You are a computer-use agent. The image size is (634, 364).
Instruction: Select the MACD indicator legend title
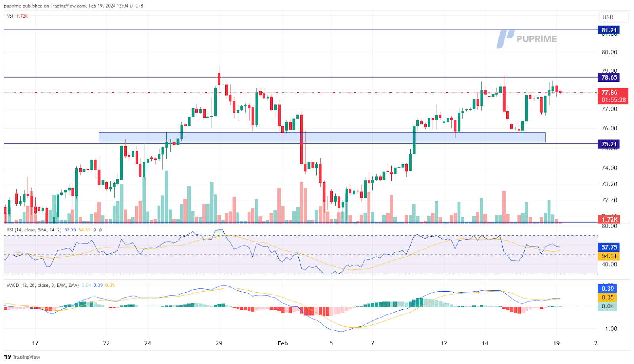[43, 285]
